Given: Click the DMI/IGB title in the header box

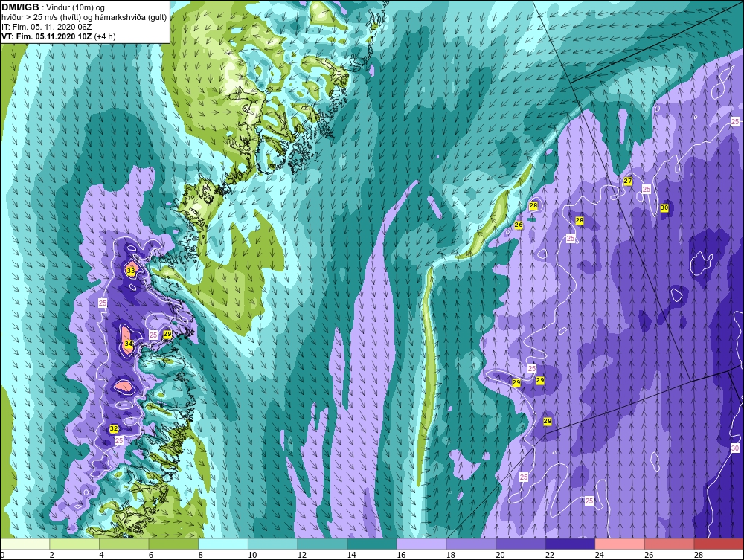Looking at the screenshot, I should 20,7.
